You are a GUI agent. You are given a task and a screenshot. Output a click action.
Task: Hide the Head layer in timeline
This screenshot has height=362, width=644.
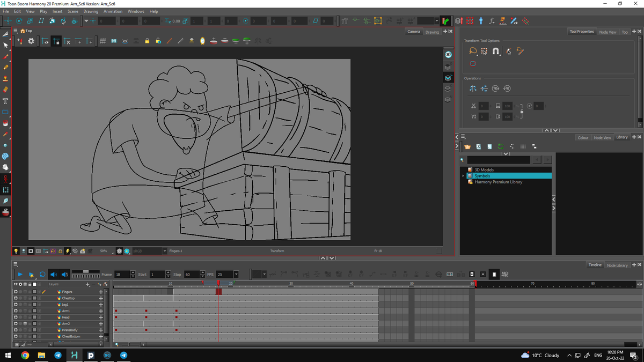click(16, 317)
